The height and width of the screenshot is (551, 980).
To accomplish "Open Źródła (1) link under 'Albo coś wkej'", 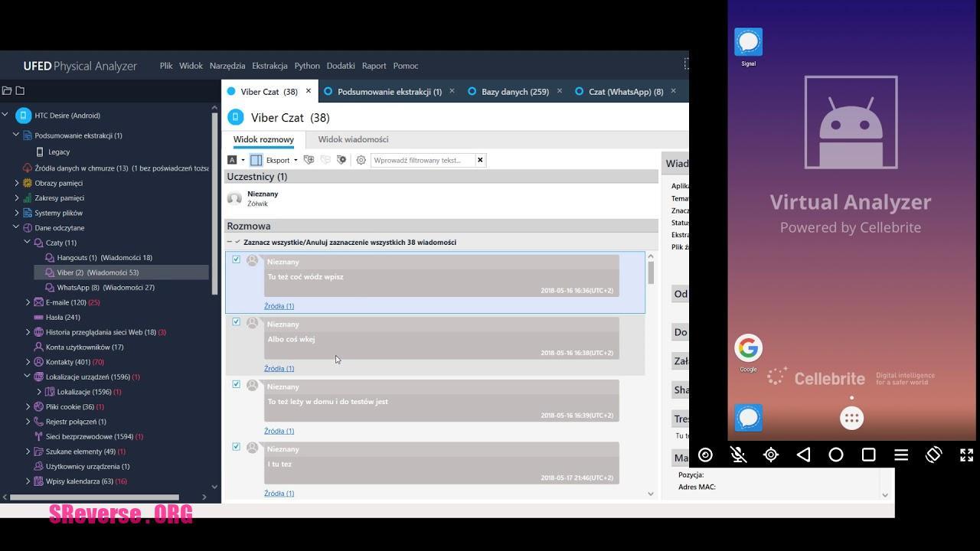I will (x=279, y=368).
